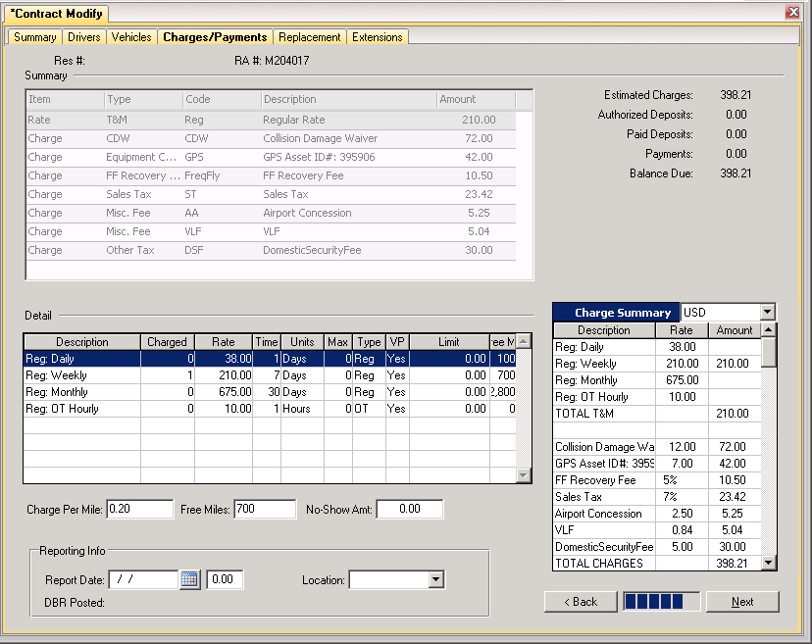Viewport: 812px width, 644px height.
Task: Click the Free Miles input field
Action: (x=265, y=509)
